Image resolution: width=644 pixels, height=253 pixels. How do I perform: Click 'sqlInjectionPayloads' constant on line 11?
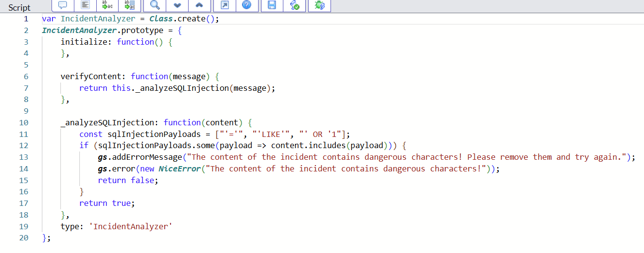coord(154,134)
